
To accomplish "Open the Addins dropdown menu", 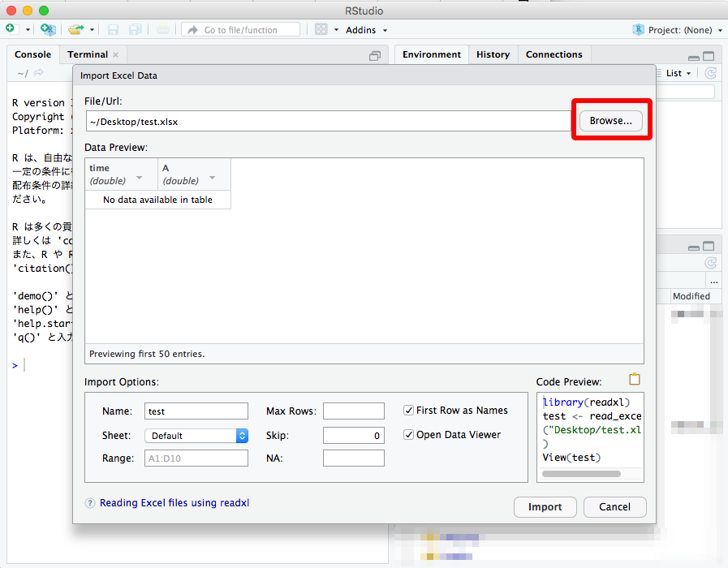I will pos(366,30).
